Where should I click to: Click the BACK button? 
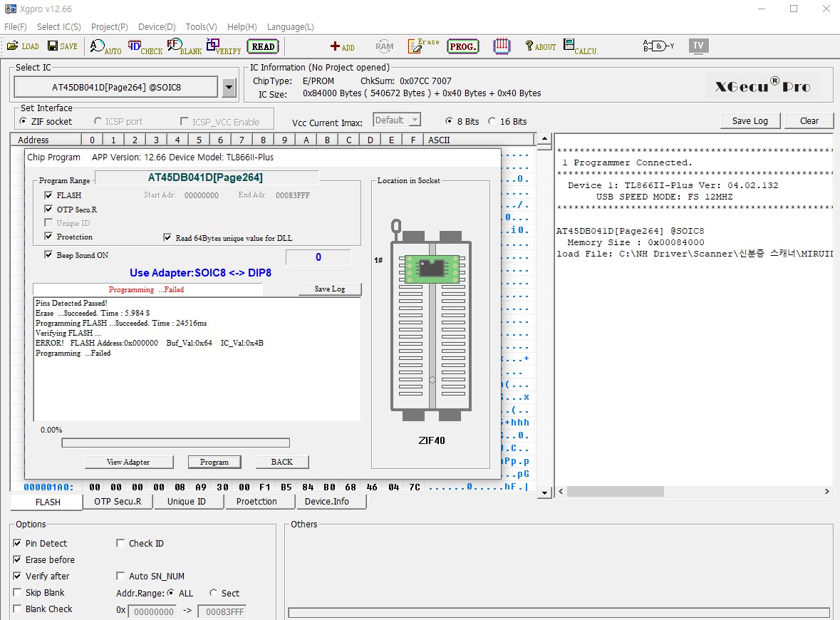coord(282,462)
